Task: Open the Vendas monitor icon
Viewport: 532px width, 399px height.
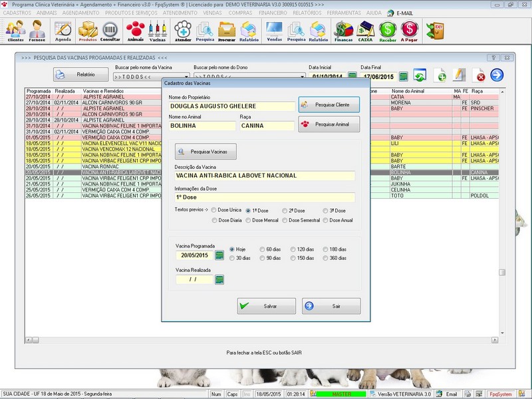Action: click(275, 31)
